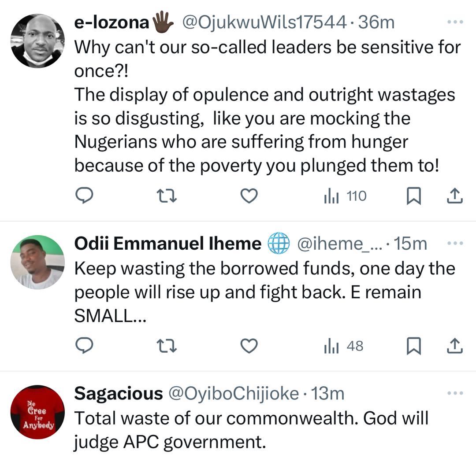Like Odii Emmanuel Iheme's tweet
This screenshot has width=476, height=458.
pos(249,346)
